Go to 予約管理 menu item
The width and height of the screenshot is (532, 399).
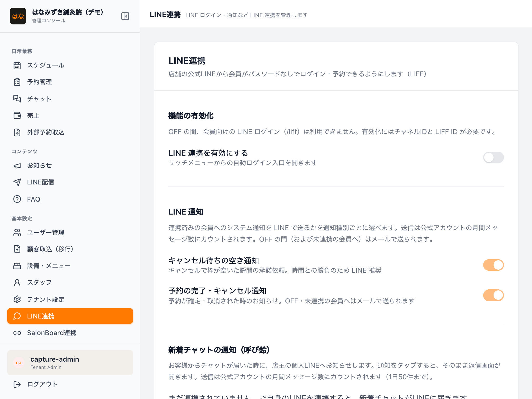pos(70,82)
